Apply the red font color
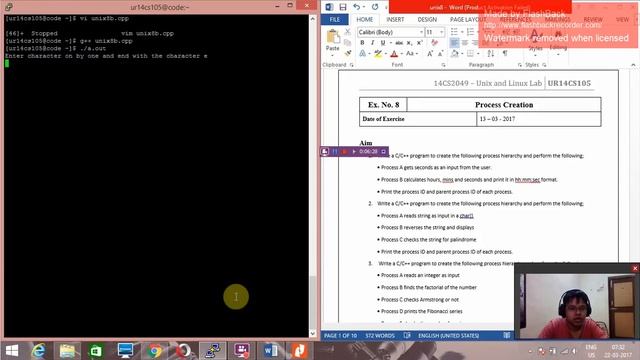Screen dimensions: 640x360 (394, 53)
